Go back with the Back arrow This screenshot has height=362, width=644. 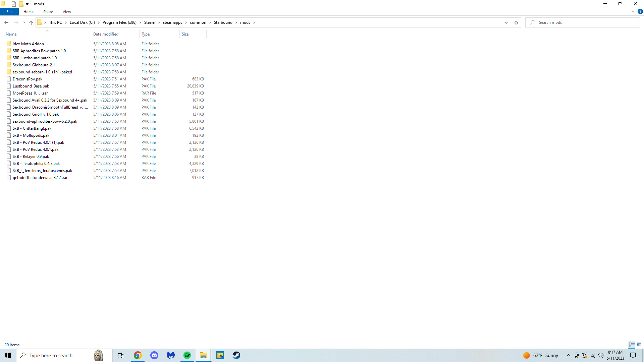[x=6, y=22]
